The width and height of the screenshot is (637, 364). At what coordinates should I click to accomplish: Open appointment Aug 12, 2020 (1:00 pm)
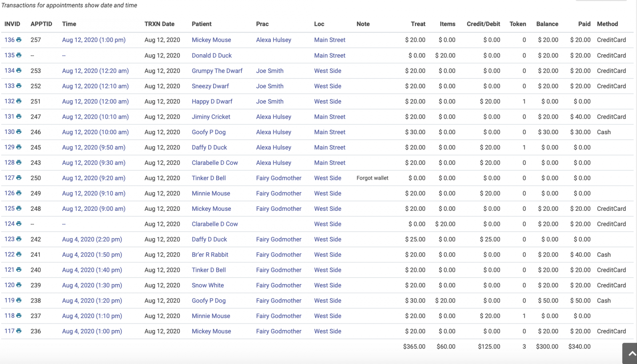(94, 40)
